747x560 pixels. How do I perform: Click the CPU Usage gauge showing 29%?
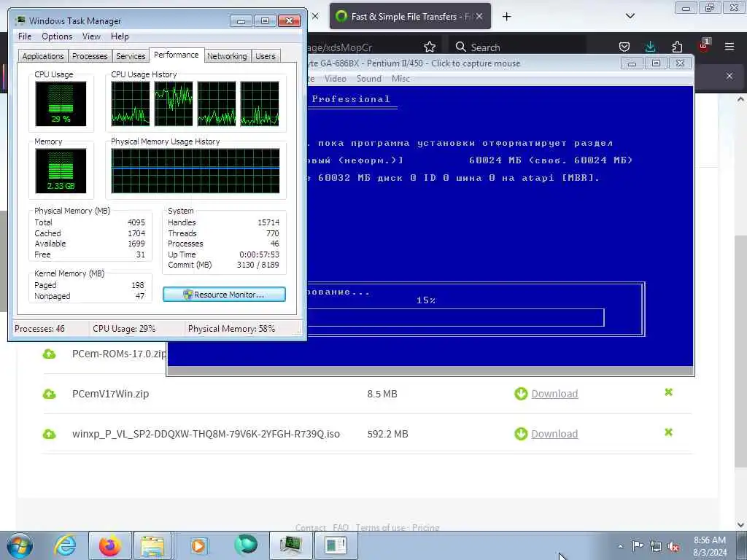[x=61, y=104]
